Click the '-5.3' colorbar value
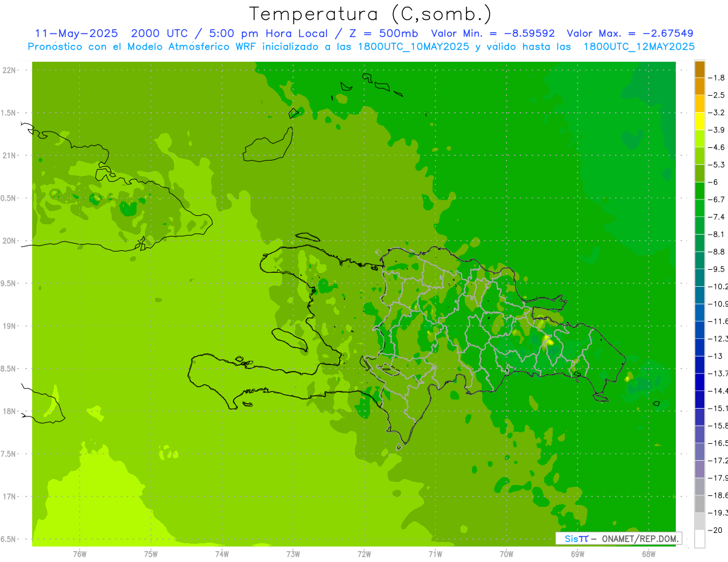The image size is (728, 562). [717, 164]
